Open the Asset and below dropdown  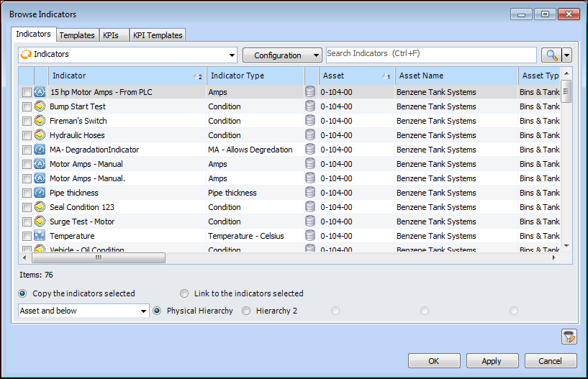coord(143,311)
